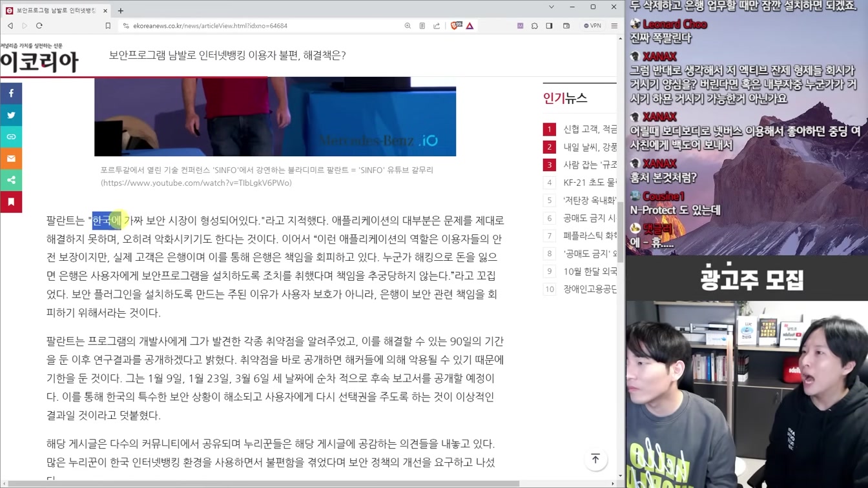Screen dimensions: 868x488
Task: Expand the tab search chevron
Action: point(551,7)
